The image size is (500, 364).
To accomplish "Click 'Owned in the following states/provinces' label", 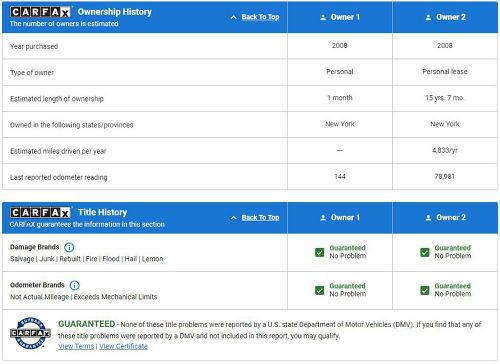I will pos(72,125).
